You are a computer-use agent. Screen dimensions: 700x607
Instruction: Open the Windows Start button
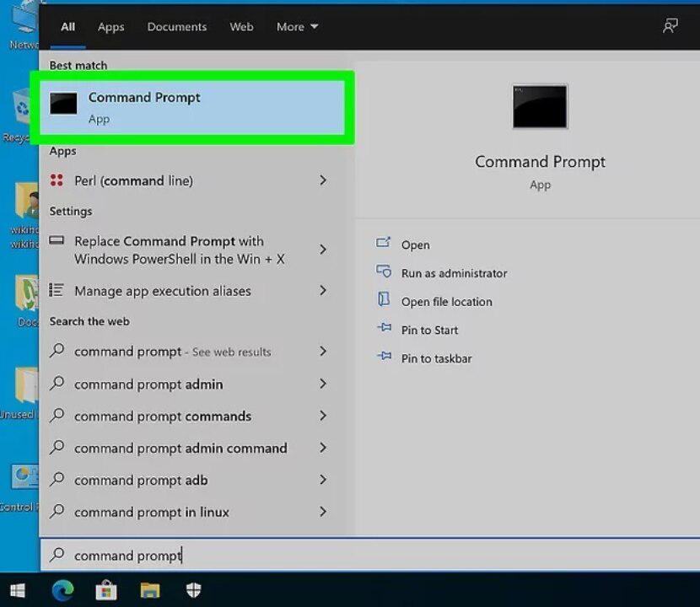click(18, 590)
